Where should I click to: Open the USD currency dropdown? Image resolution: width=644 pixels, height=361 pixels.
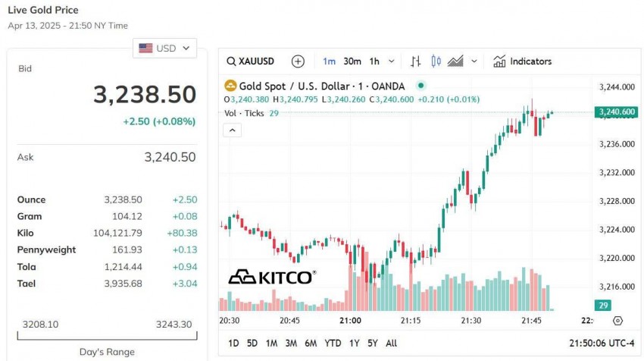pyautogui.click(x=165, y=49)
